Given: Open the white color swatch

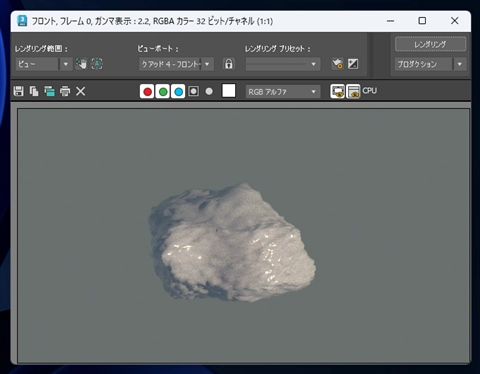Looking at the screenshot, I should [229, 91].
